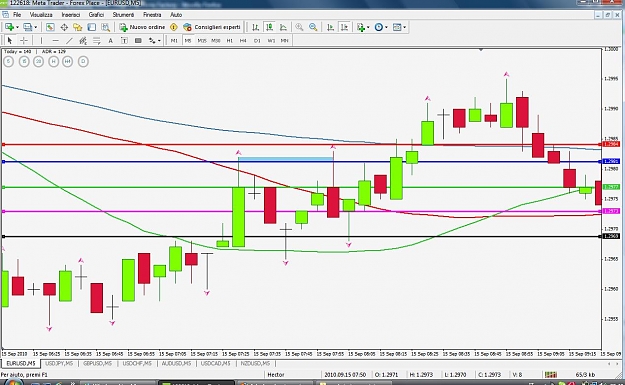
Task: Select the cursor arrow tool
Action: (x=10, y=40)
